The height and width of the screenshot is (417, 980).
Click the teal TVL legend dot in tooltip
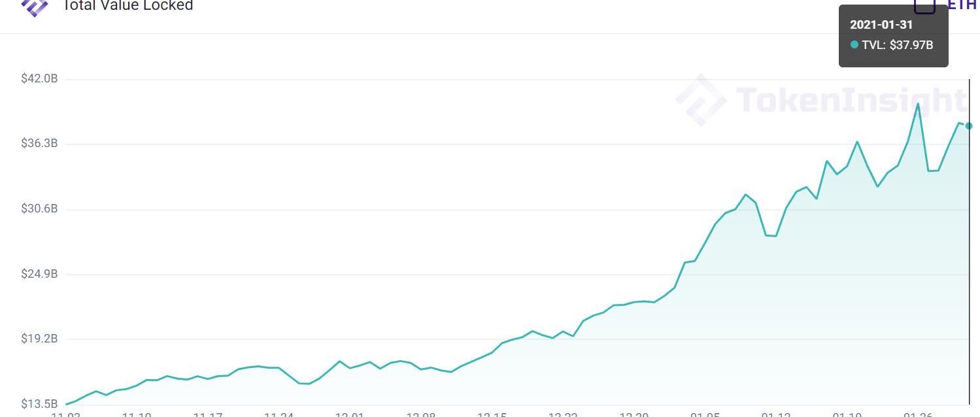854,45
